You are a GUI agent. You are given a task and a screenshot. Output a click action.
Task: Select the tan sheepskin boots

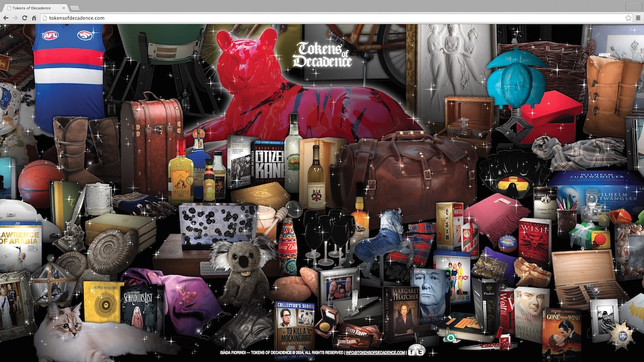612,96
